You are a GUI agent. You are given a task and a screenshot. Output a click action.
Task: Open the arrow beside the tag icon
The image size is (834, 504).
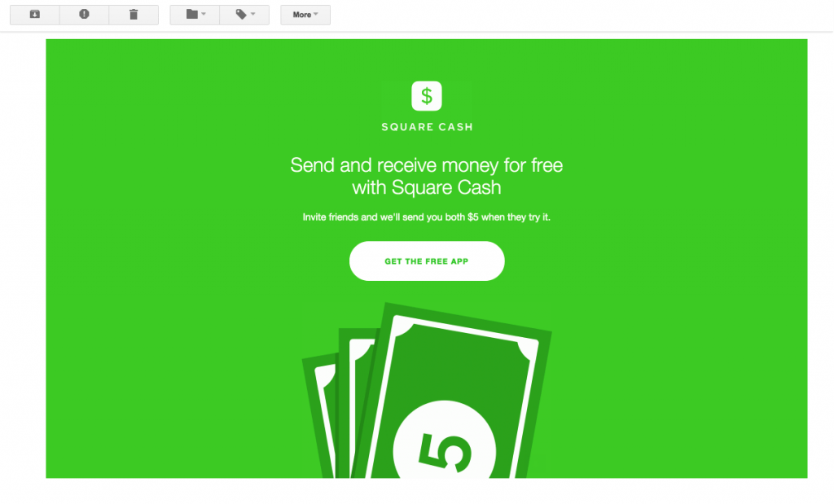click(253, 15)
